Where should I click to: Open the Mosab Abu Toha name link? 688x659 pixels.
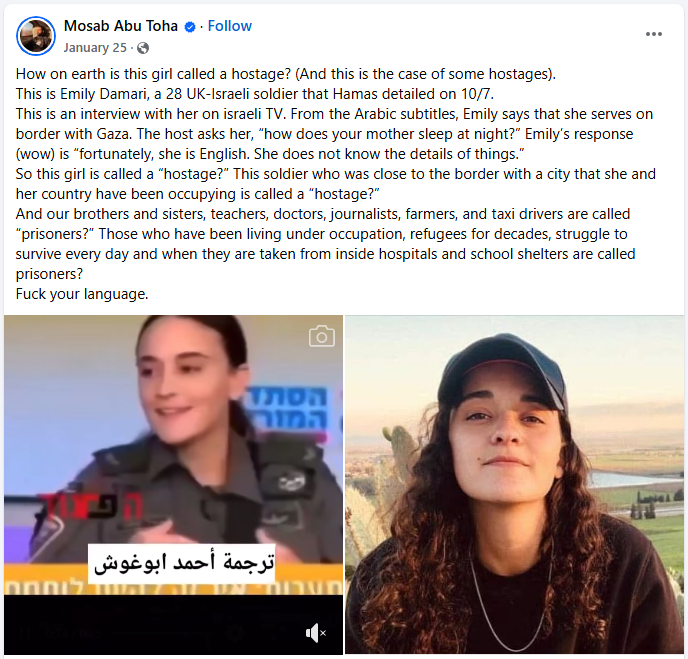[x=121, y=26]
